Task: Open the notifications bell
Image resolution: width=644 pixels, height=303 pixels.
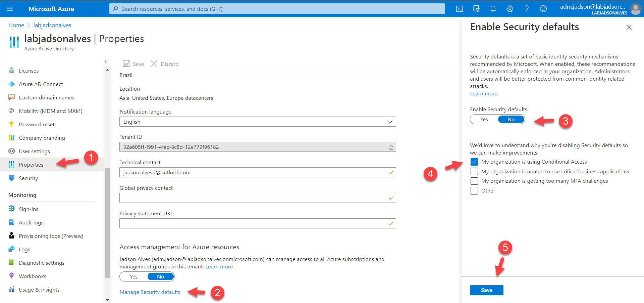Action: (x=493, y=9)
